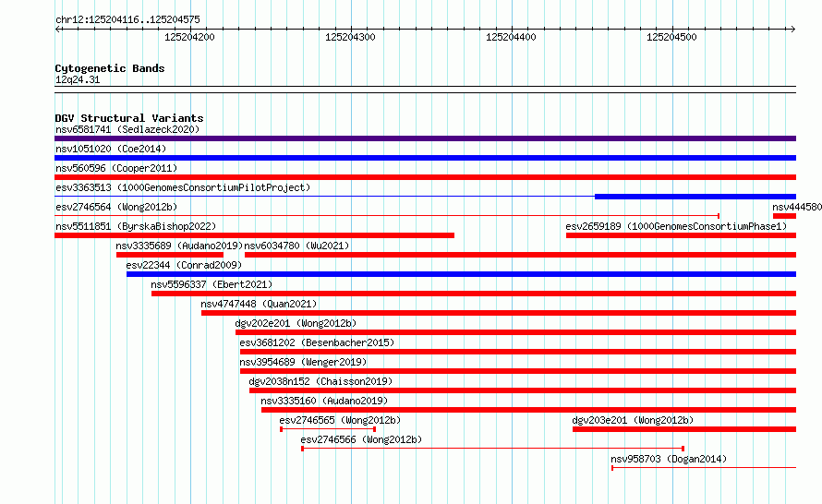Click the nsv444580 label at right edge
Image resolution: width=822 pixels, height=504 pixels.
[797, 207]
